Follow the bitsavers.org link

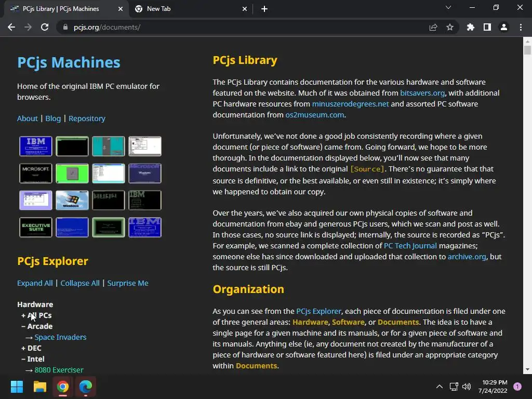click(x=422, y=93)
